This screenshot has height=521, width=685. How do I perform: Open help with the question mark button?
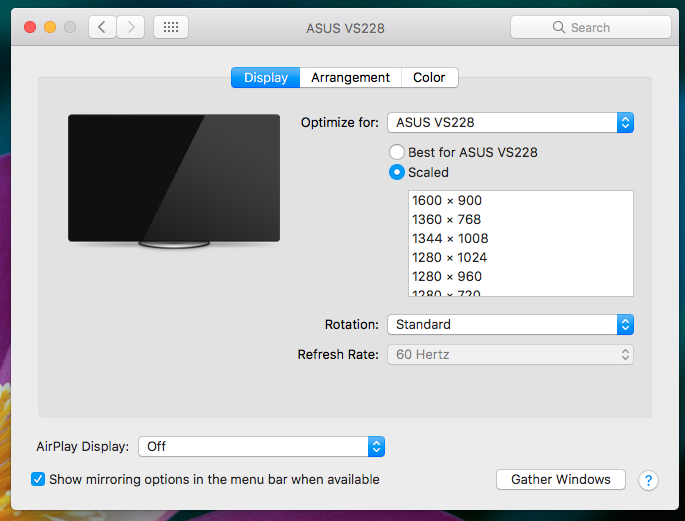(648, 480)
